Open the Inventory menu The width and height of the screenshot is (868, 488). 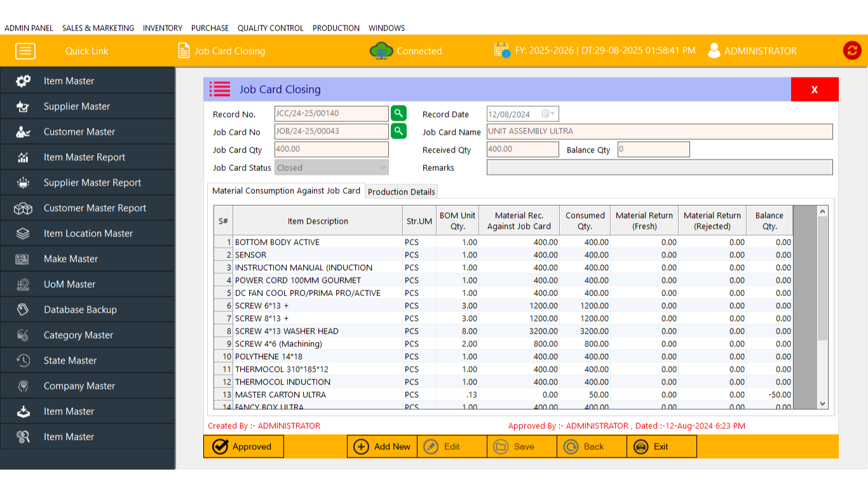(x=163, y=28)
